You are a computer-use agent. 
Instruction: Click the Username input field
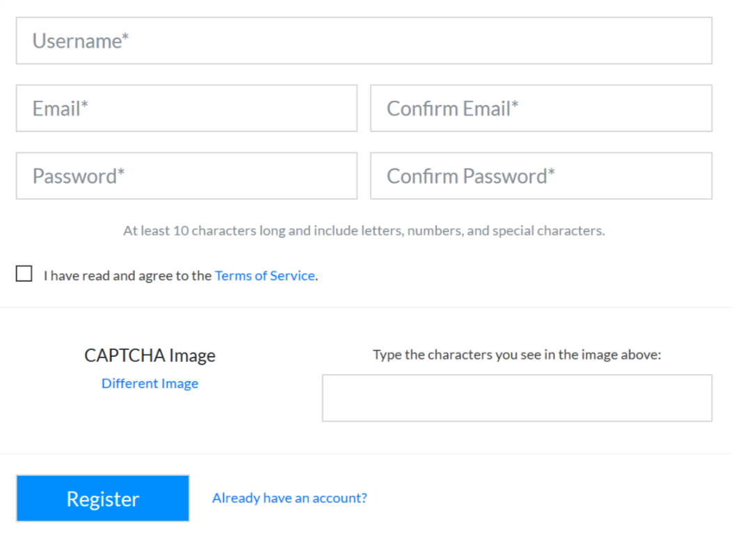click(x=364, y=41)
